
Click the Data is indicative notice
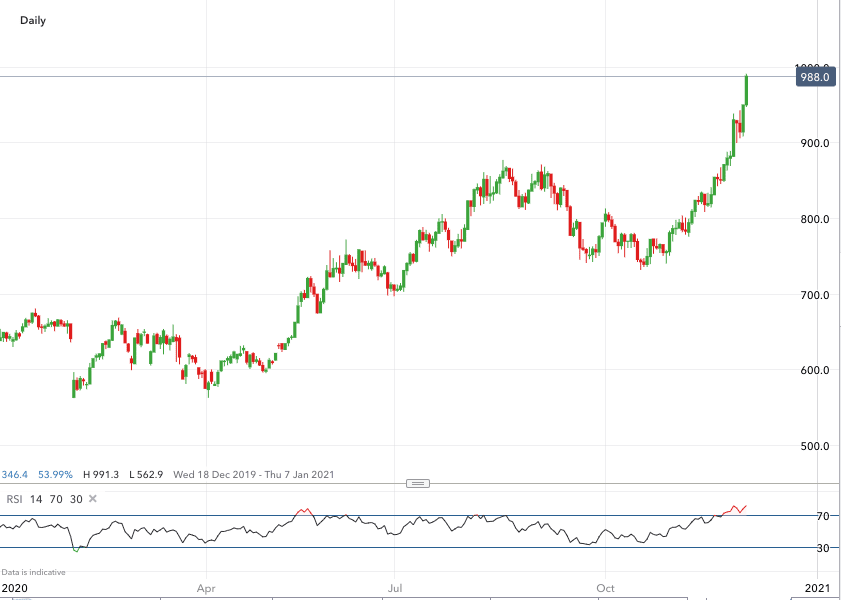(33, 572)
